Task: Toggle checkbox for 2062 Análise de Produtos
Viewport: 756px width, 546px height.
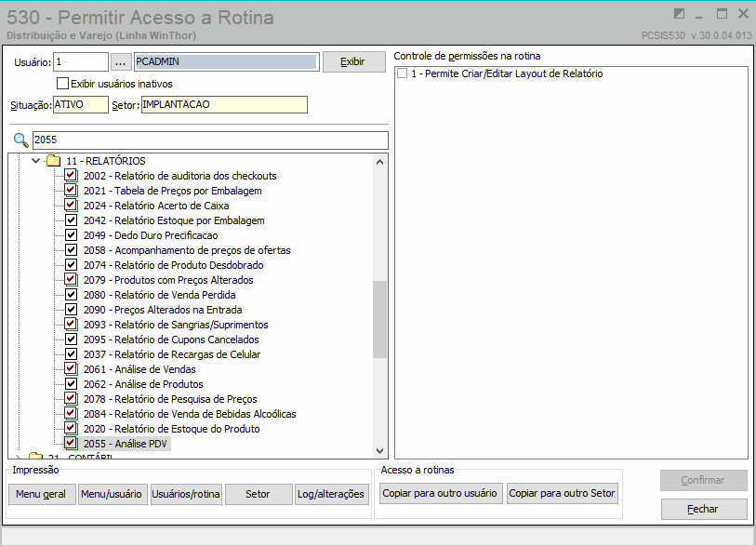Action: (x=71, y=384)
